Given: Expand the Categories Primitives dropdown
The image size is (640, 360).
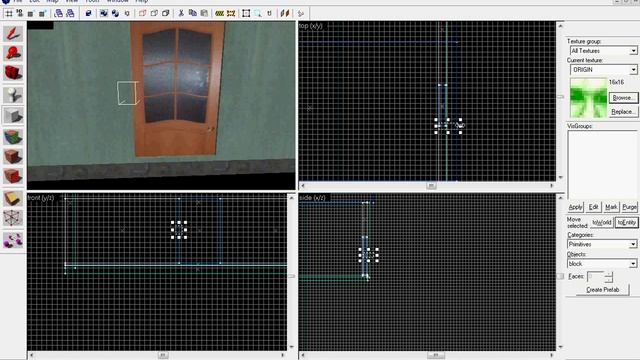Looking at the screenshot, I should coord(633,244).
